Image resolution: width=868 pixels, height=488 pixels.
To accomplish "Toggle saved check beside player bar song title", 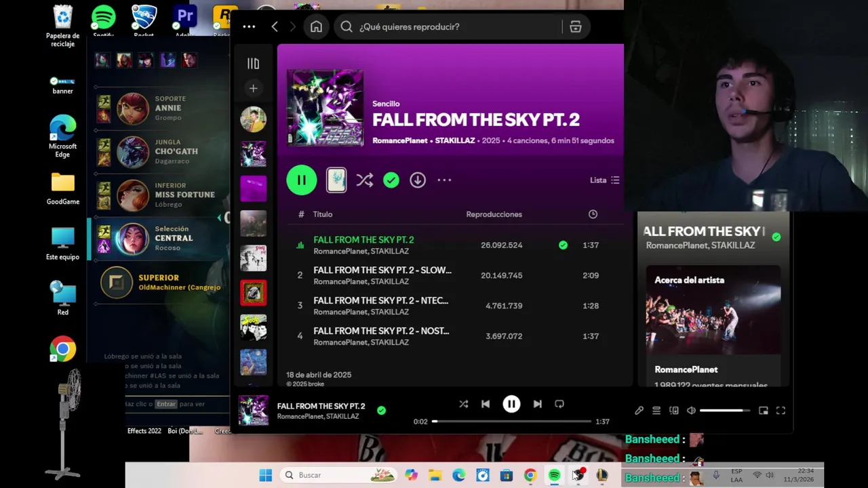I will tap(381, 410).
